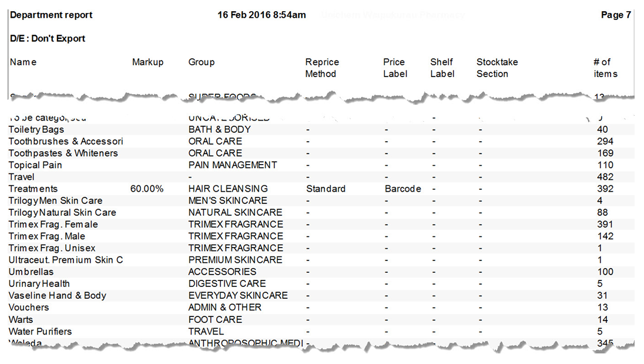This screenshot has width=644, height=364.
Task: Select the Umbrellas department row
Action: (31, 272)
